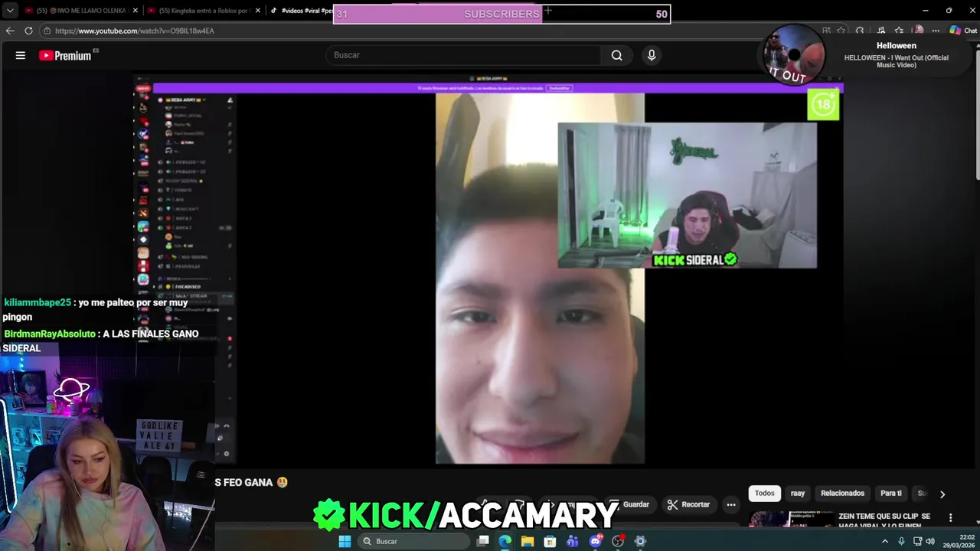Open Task View on the taskbar
Screen dimensions: 980x551
click(x=483, y=541)
